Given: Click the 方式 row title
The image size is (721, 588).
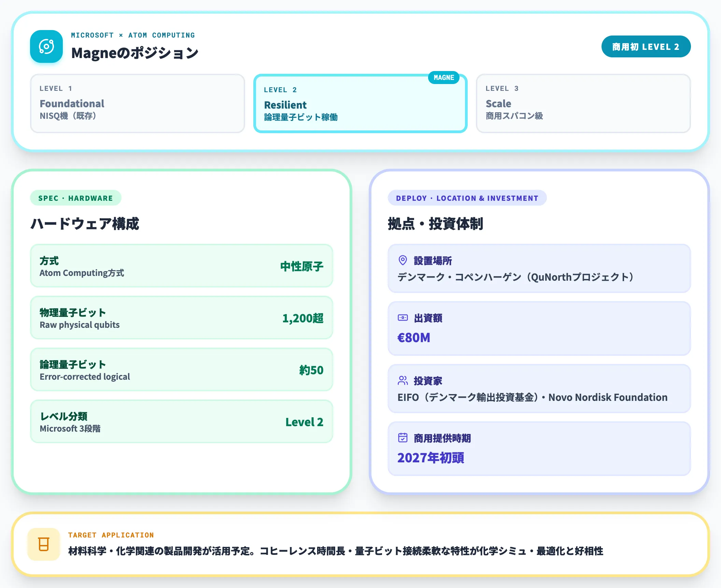Looking at the screenshot, I should point(49,261).
